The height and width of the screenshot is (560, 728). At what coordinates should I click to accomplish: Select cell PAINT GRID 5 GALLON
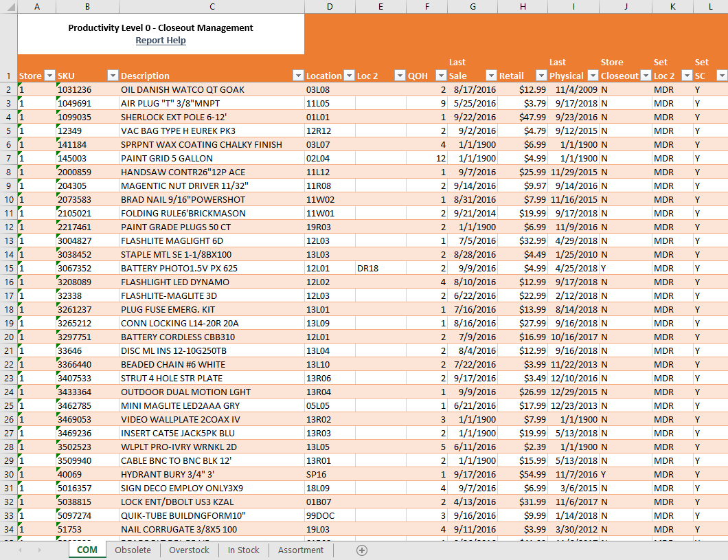(212, 158)
